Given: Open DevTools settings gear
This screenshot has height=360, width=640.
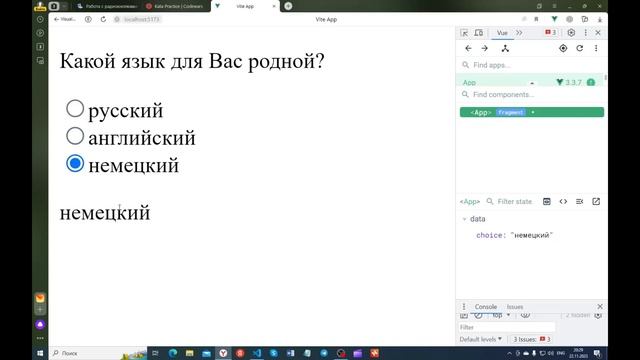Looking at the screenshot, I should click(571, 33).
